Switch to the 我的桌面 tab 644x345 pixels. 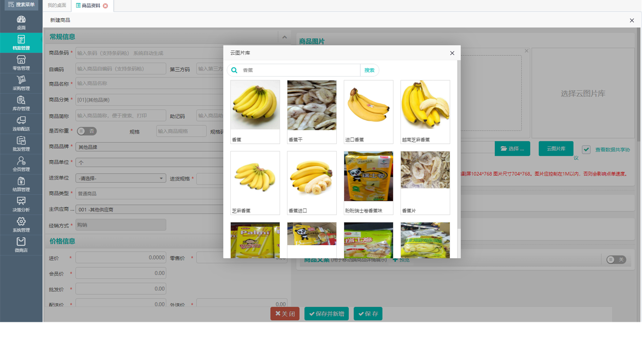pos(57,5)
